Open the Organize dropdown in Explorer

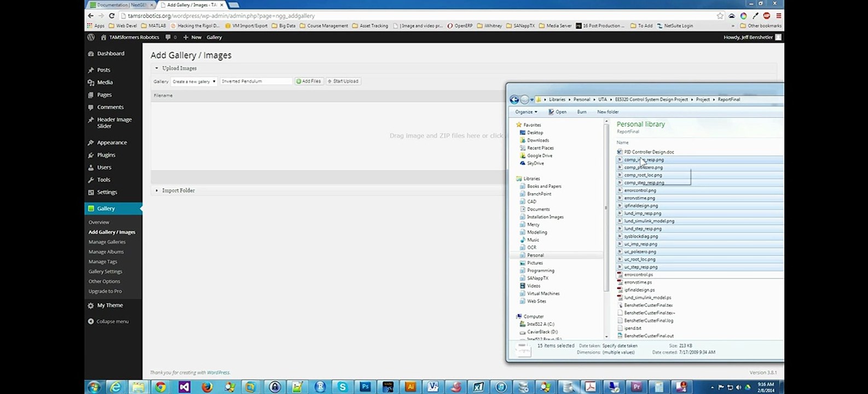(526, 112)
